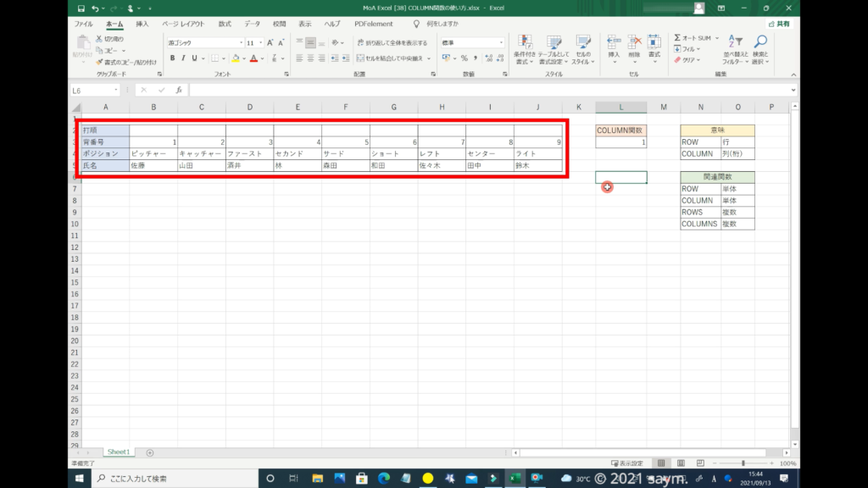
Task: Click the AutoSum sigma icon
Action: (678, 38)
